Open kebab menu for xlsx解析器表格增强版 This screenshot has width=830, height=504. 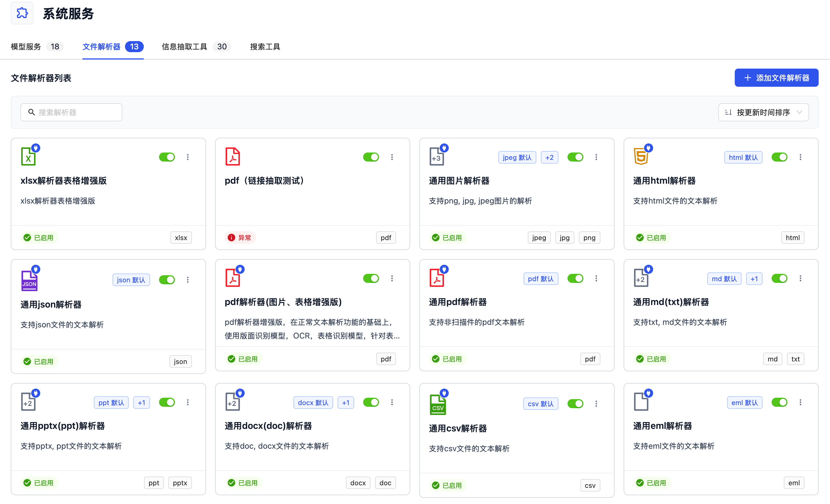coord(188,157)
